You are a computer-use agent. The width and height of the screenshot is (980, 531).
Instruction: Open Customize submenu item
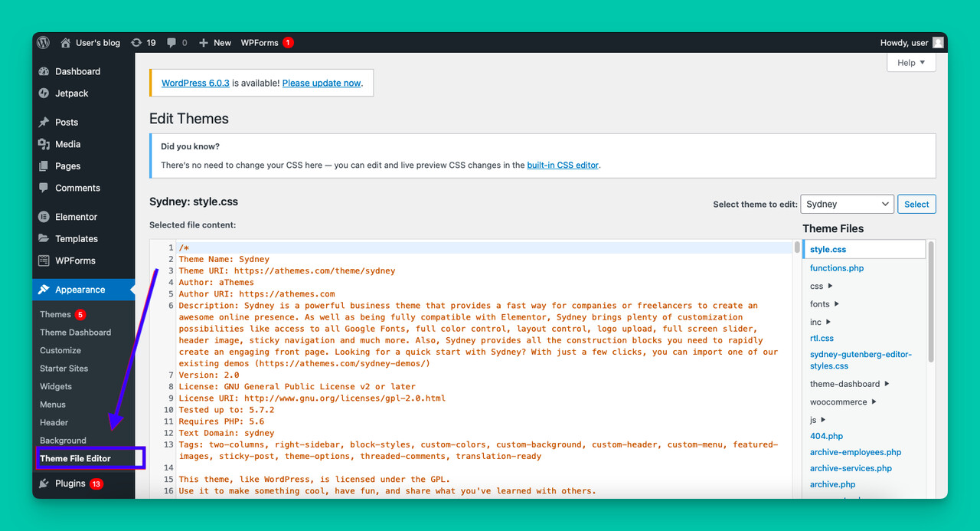[x=60, y=350]
